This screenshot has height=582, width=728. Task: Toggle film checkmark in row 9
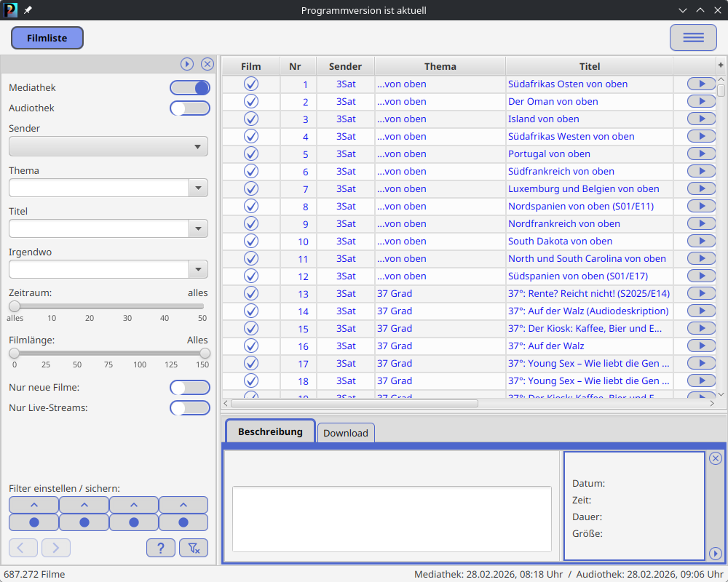[251, 223]
